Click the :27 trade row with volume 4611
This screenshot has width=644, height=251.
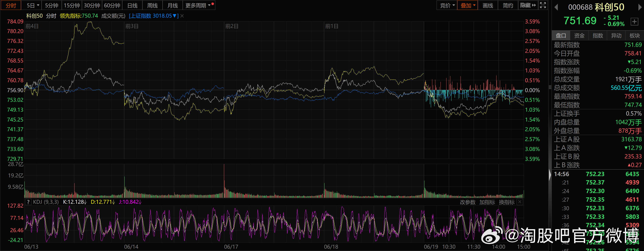598,200
